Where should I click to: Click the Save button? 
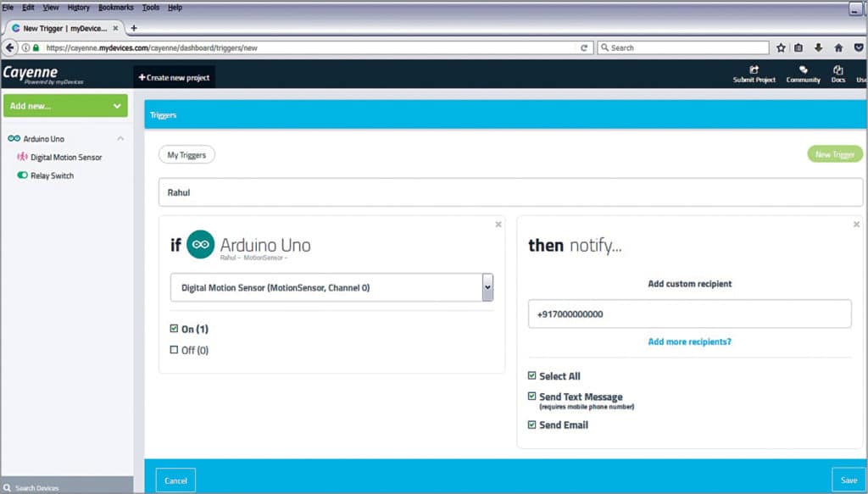click(x=849, y=480)
